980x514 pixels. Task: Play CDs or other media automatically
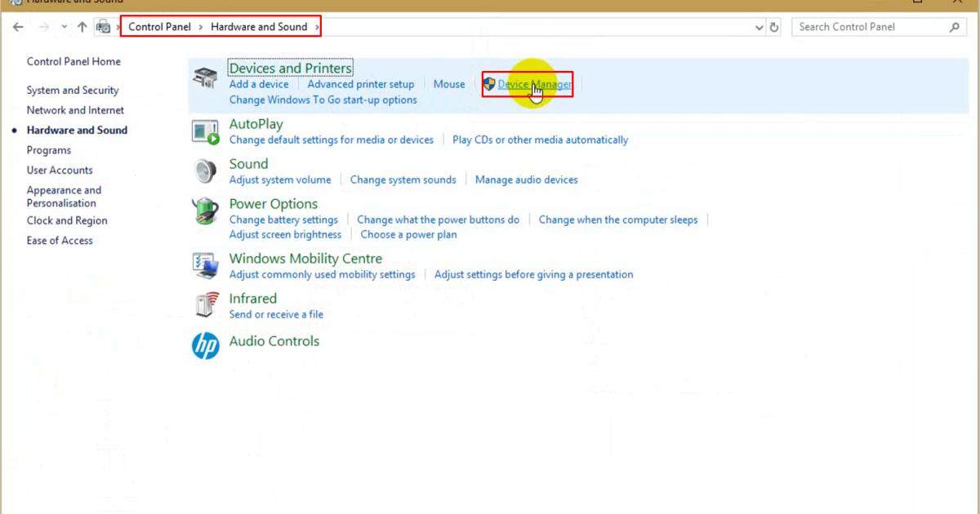(541, 140)
